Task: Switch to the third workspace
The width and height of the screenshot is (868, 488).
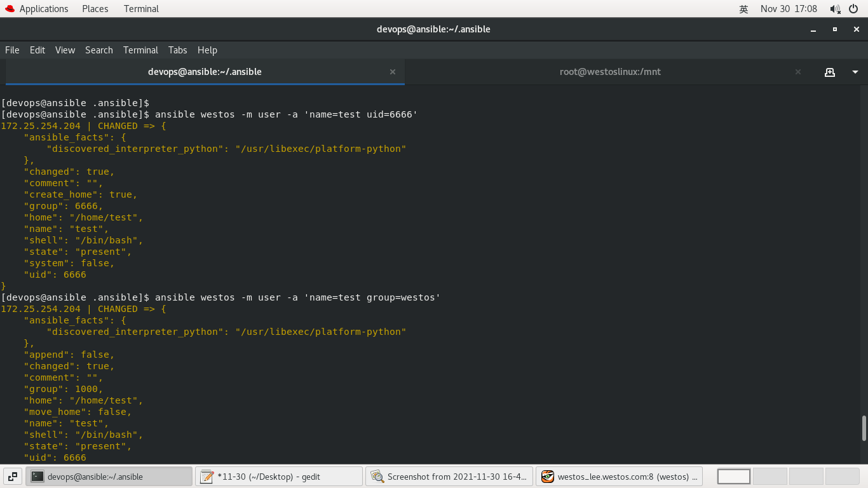Action: (x=806, y=477)
